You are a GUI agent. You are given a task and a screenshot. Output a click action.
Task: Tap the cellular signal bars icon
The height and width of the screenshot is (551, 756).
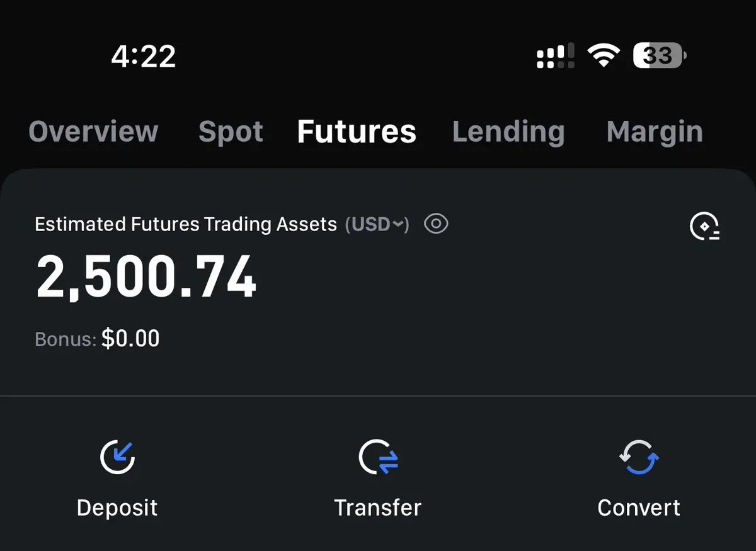(x=555, y=56)
